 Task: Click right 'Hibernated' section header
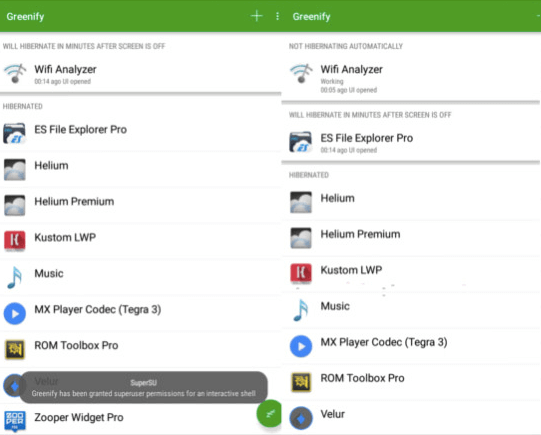pos(309,175)
